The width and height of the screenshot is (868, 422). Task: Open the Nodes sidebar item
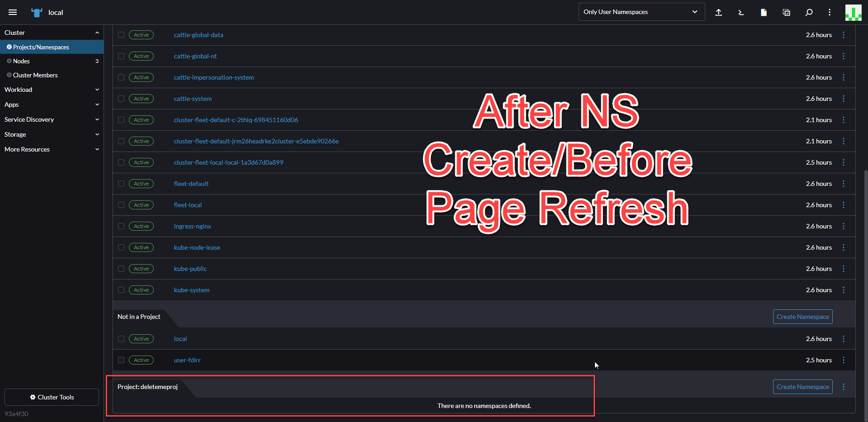point(22,61)
